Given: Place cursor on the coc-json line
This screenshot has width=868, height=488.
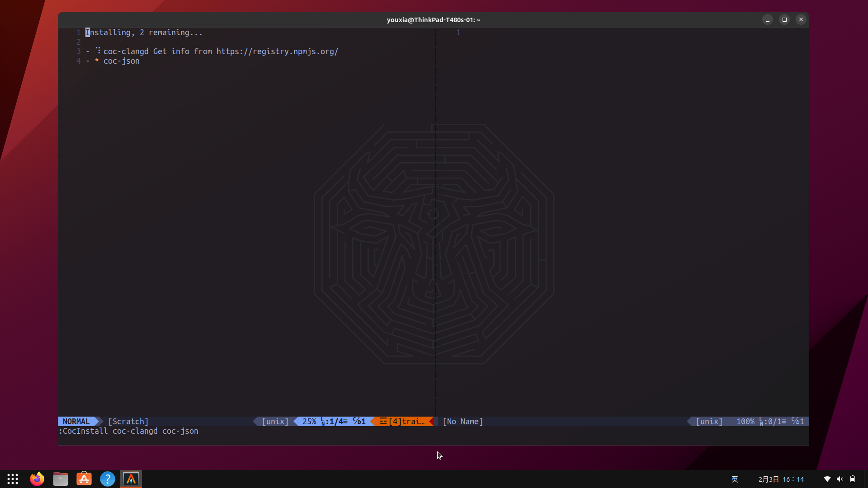Looking at the screenshot, I should click(x=121, y=61).
